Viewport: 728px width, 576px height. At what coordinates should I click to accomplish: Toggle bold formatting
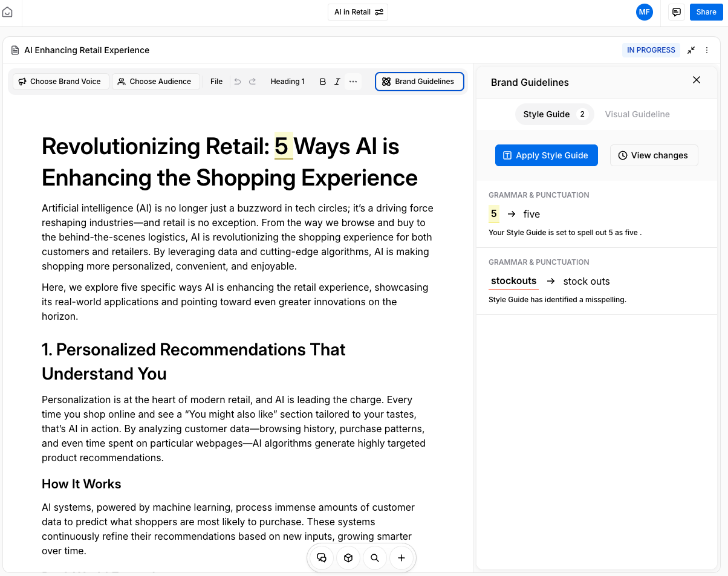click(322, 82)
